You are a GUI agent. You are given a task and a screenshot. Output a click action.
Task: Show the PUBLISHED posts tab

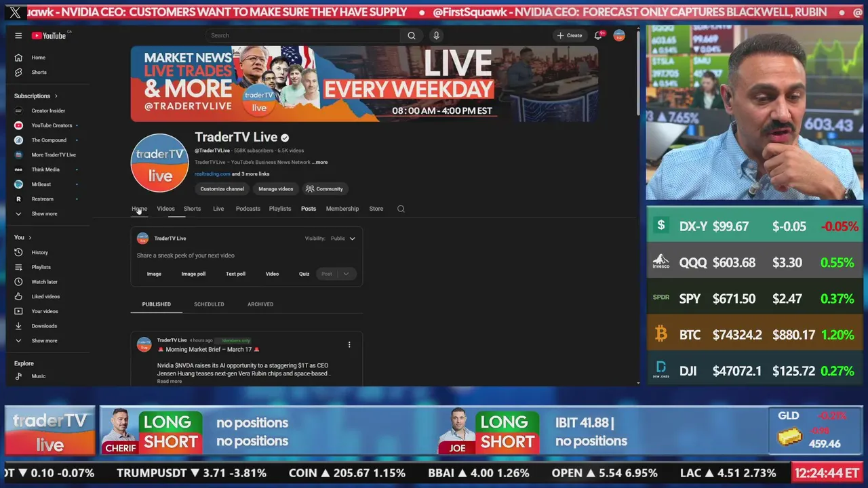click(157, 304)
